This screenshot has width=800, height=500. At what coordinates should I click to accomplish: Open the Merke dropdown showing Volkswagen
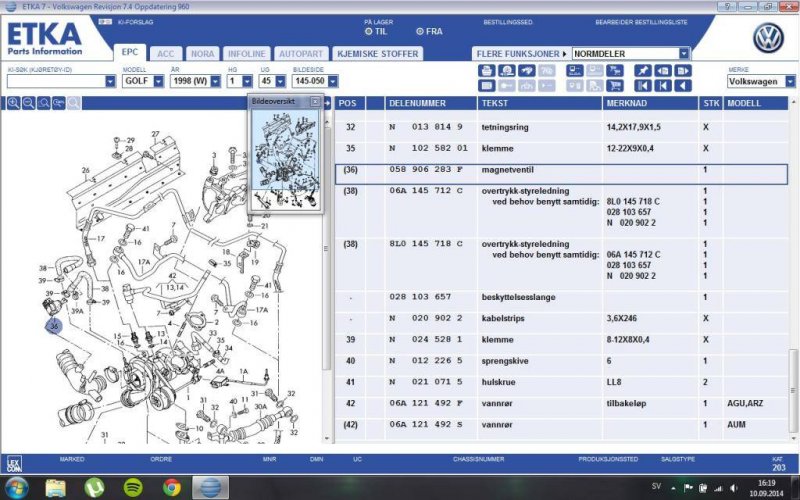787,81
